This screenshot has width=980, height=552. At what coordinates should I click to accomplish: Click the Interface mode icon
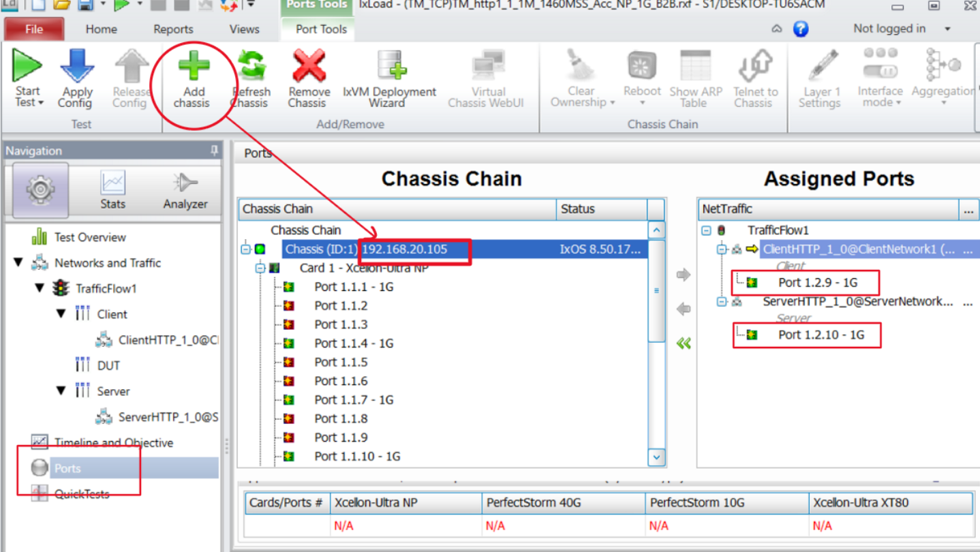click(880, 63)
